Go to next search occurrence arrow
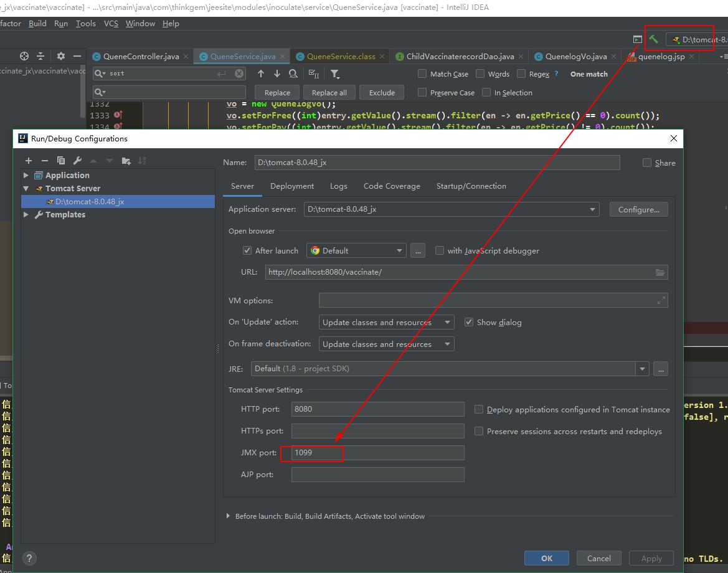728x573 pixels. coord(277,73)
